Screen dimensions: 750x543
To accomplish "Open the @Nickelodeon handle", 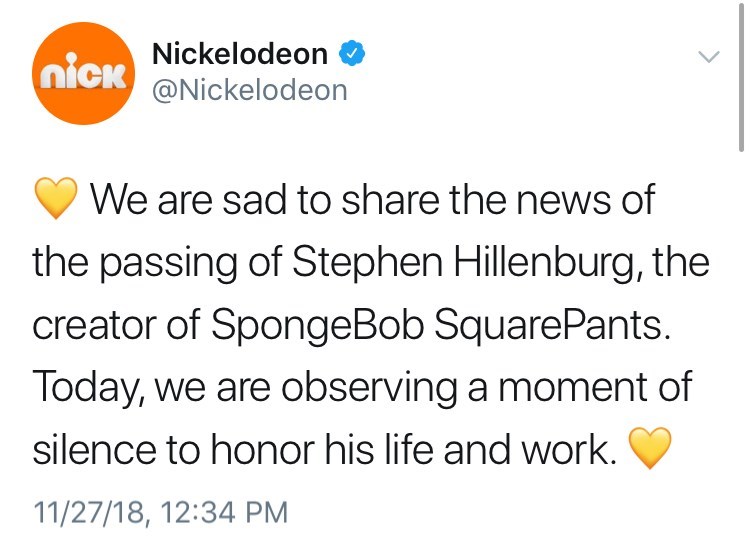I will click(x=249, y=90).
